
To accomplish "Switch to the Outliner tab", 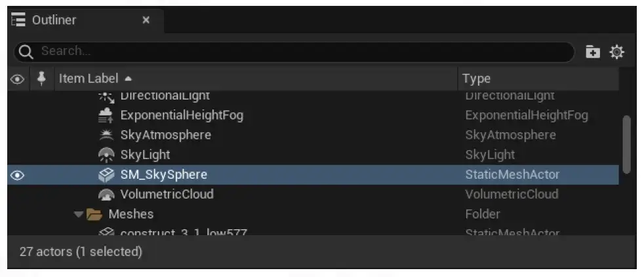I will point(54,20).
